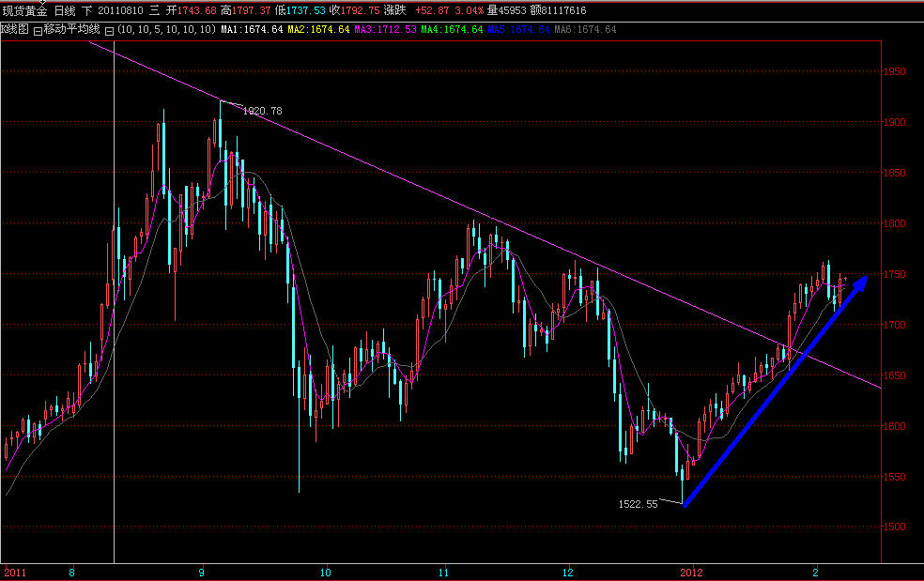Click the 2012 year label on time axis
Viewport: 924px width, 581px height.
click(x=691, y=573)
